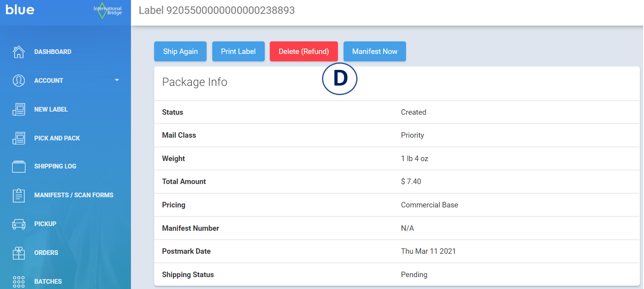The width and height of the screenshot is (644, 289).
Task: Open the Pick and Pack icon
Action: click(19, 138)
